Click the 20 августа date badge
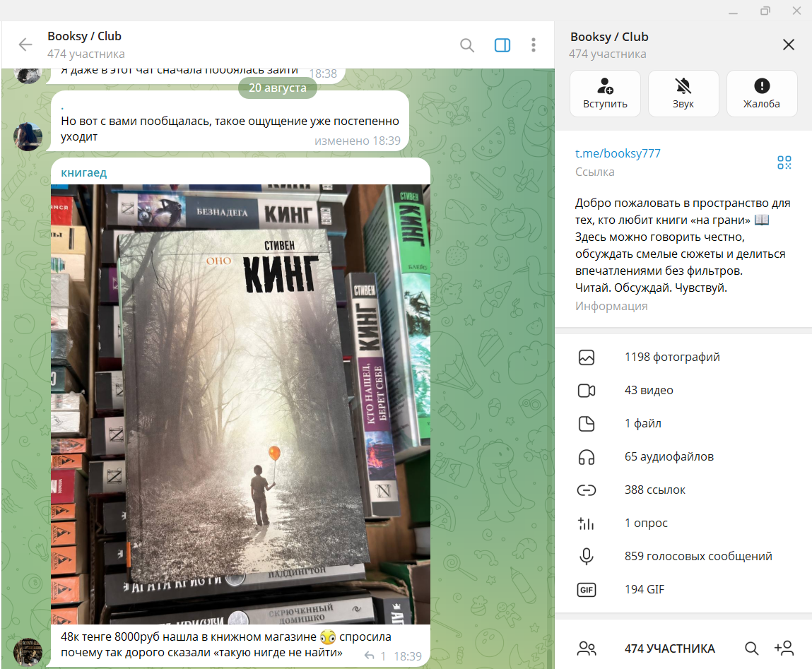This screenshot has height=669, width=812. [278, 88]
